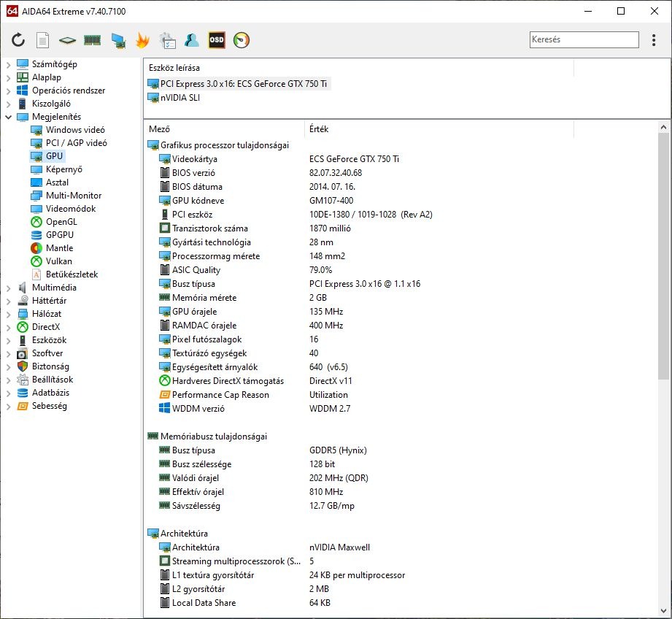The image size is (672, 619).
Task: Select Vulkan tree item
Action: click(x=58, y=261)
